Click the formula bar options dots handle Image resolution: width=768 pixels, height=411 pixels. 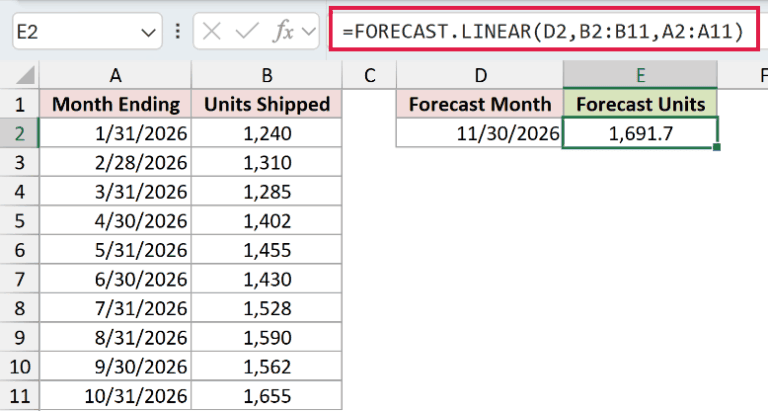click(177, 31)
